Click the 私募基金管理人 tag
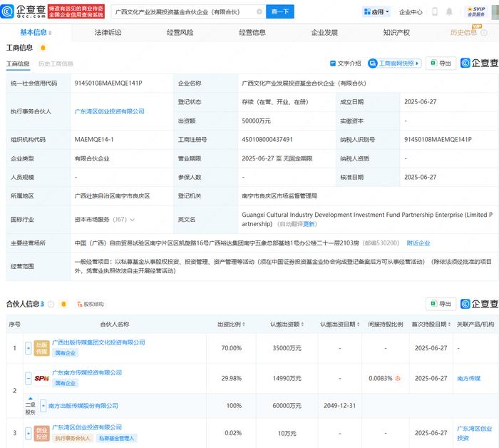This screenshot has width=499, height=448. pos(116,438)
